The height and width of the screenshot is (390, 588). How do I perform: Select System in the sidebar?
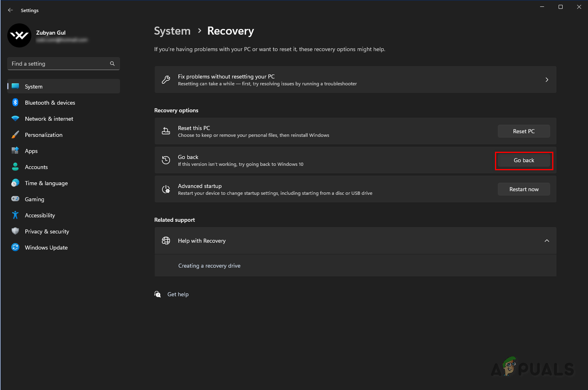(x=33, y=87)
